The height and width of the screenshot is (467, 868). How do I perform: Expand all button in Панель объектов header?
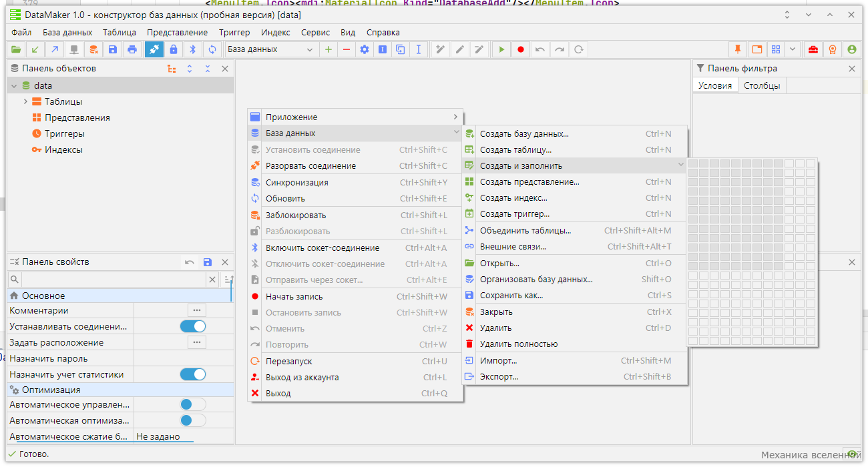click(x=190, y=69)
